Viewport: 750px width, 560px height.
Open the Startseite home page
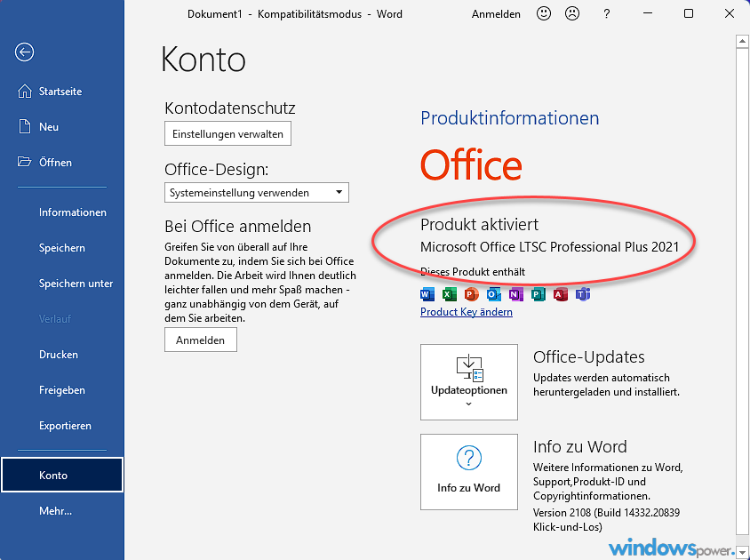[x=62, y=91]
